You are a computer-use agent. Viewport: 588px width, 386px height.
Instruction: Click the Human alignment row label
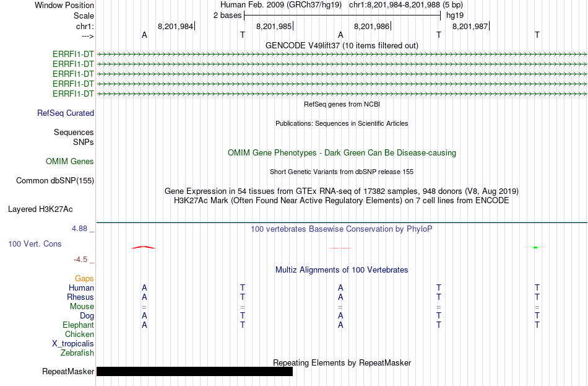tap(81, 287)
